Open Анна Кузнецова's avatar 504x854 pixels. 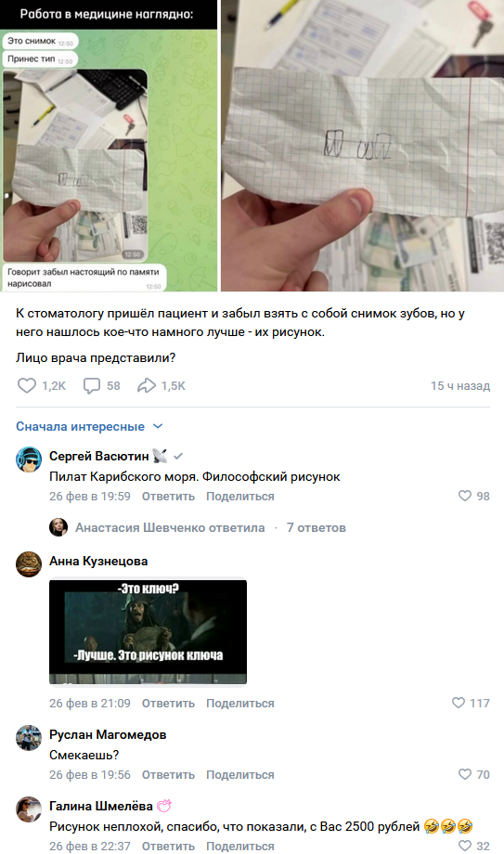click(29, 564)
